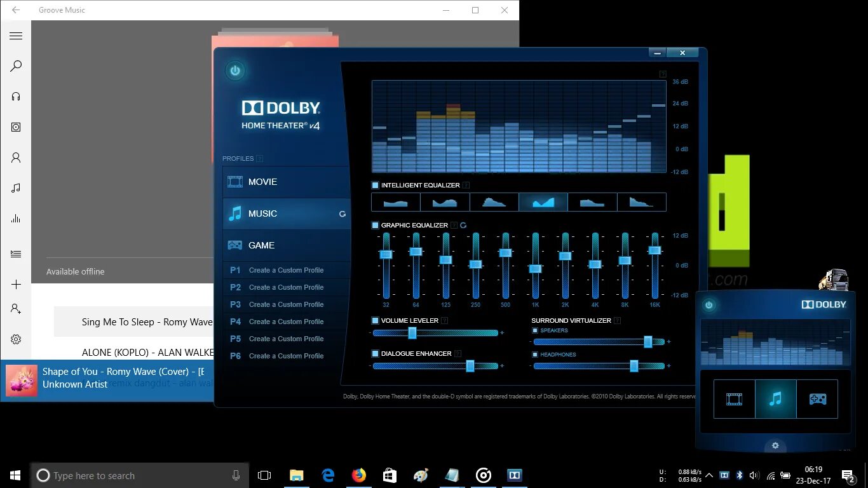The image size is (868, 488).
Task: Click the 16K equalizer slider handle
Action: pyautogui.click(x=654, y=250)
